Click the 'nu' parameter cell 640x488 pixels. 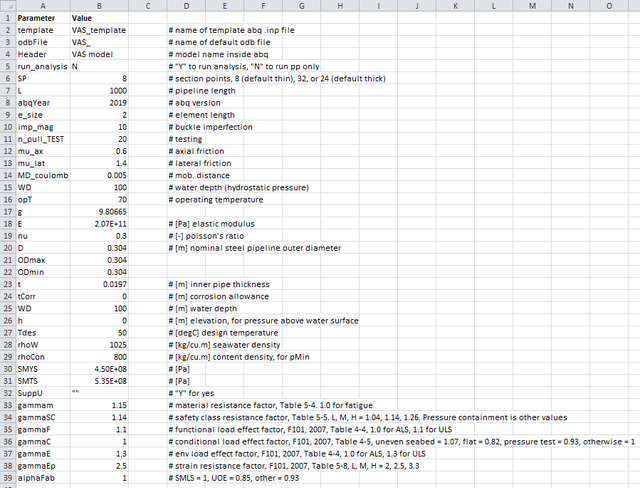pos(43,236)
